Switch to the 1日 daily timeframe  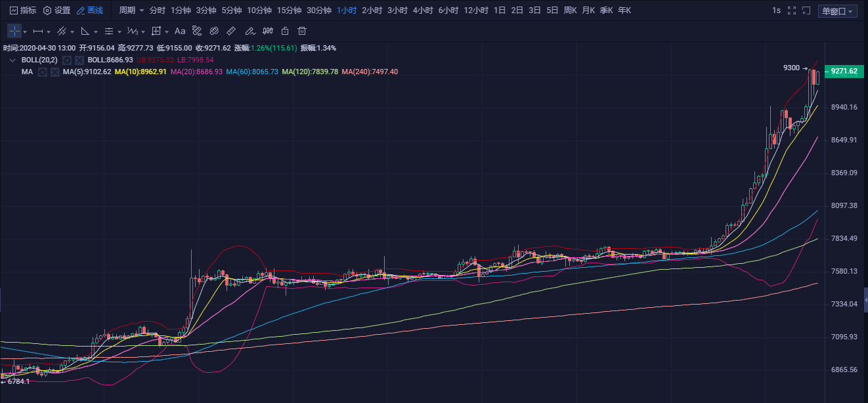point(500,11)
